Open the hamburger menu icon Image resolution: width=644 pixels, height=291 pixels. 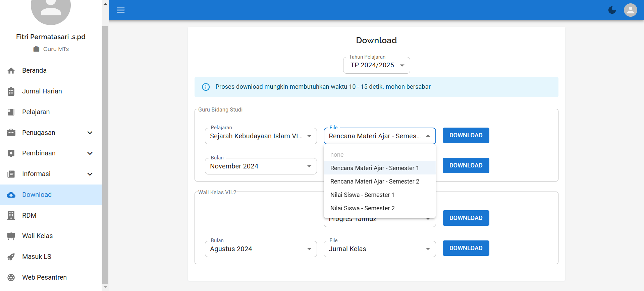[x=121, y=10]
